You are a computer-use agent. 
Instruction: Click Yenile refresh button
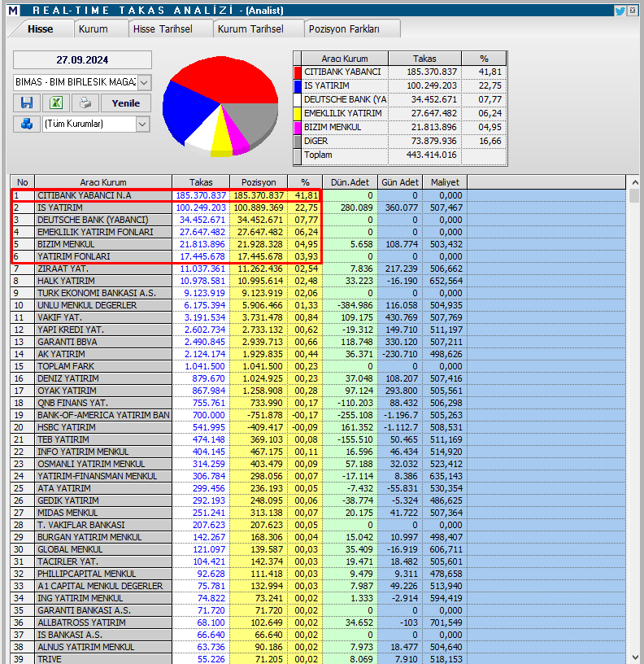126,103
